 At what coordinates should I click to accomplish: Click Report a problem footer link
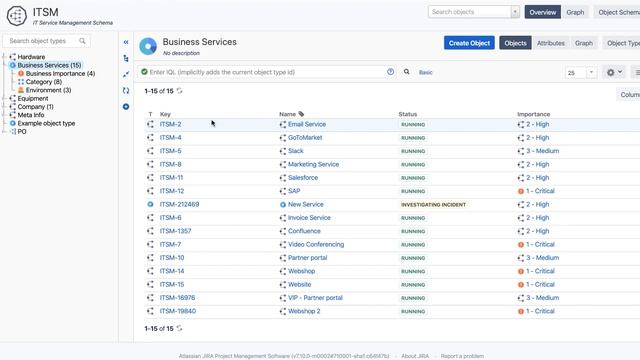tap(462, 356)
